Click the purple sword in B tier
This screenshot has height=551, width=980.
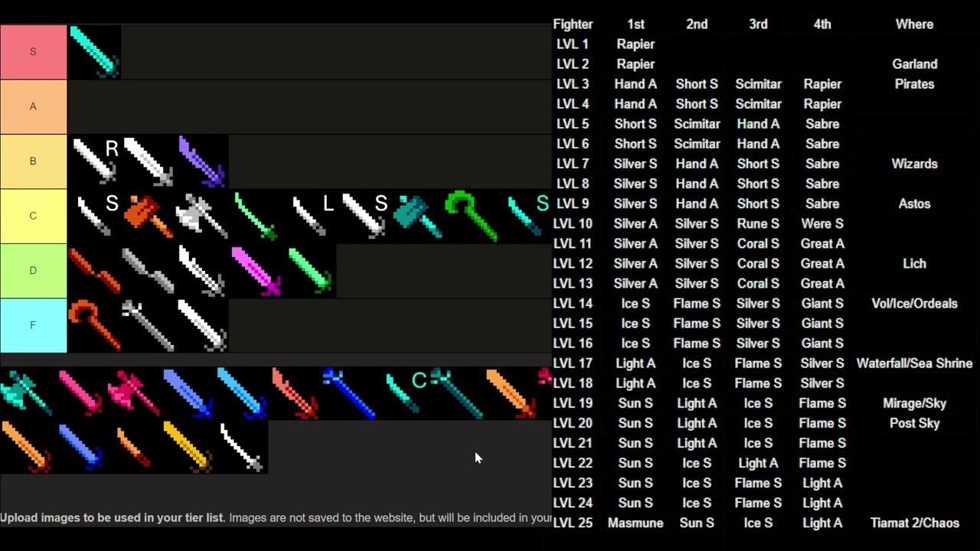[201, 161]
